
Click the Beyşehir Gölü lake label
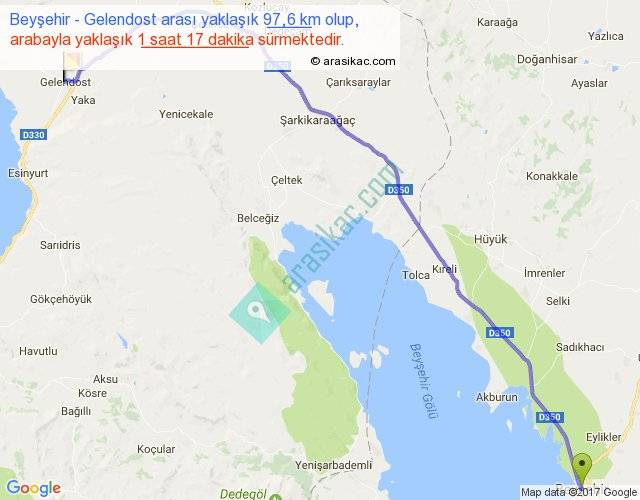pyautogui.click(x=424, y=381)
